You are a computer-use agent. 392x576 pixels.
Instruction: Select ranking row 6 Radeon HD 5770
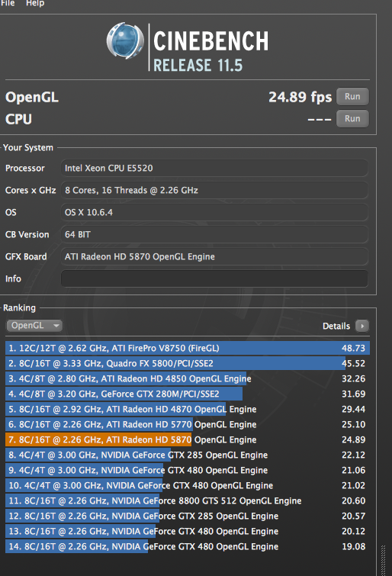pyautogui.click(x=188, y=424)
